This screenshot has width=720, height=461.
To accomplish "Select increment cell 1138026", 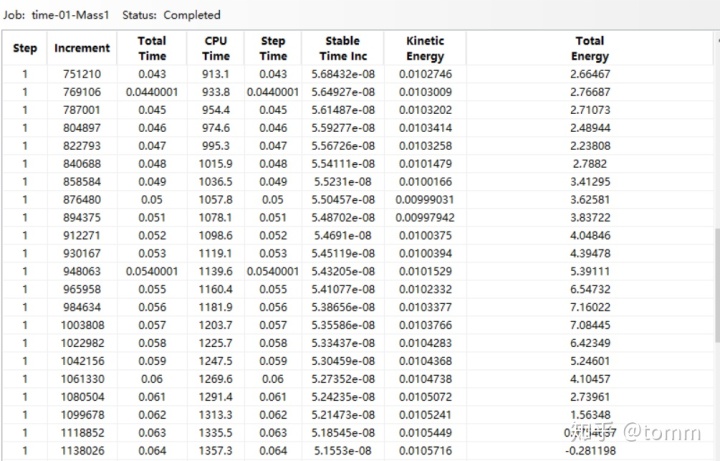I will tap(83, 450).
